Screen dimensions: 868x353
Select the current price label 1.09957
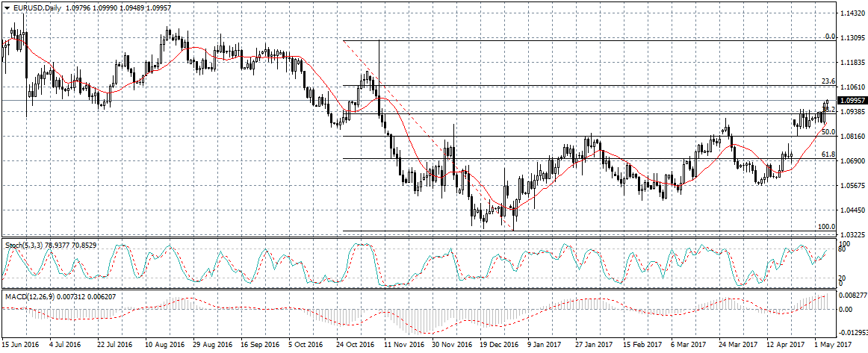click(852, 100)
